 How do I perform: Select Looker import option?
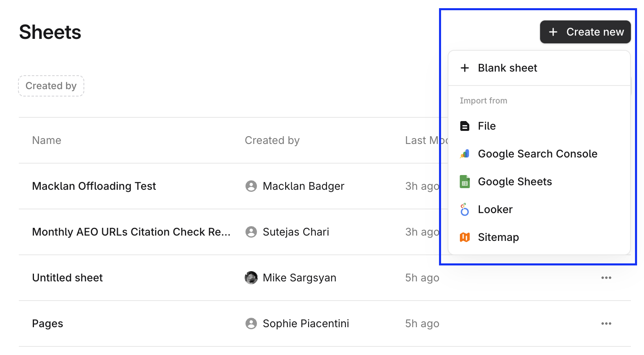pyautogui.click(x=539, y=209)
